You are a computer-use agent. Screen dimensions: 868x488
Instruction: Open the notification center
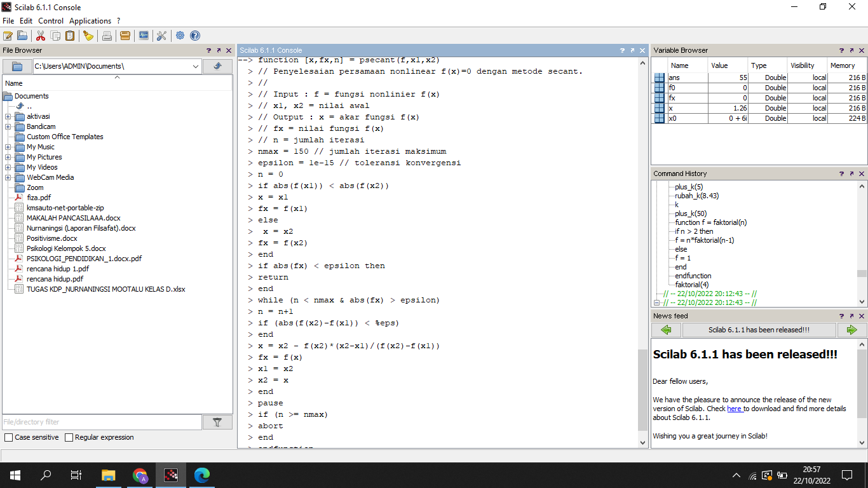(x=846, y=475)
